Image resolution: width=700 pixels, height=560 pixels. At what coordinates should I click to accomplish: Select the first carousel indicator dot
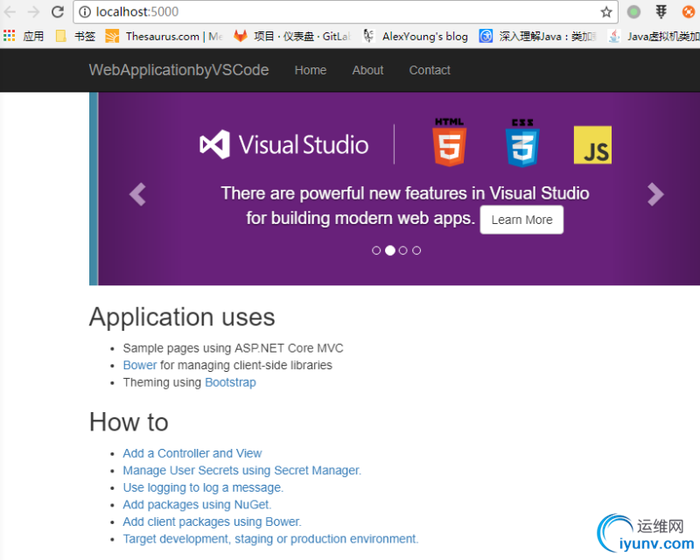[x=376, y=251]
